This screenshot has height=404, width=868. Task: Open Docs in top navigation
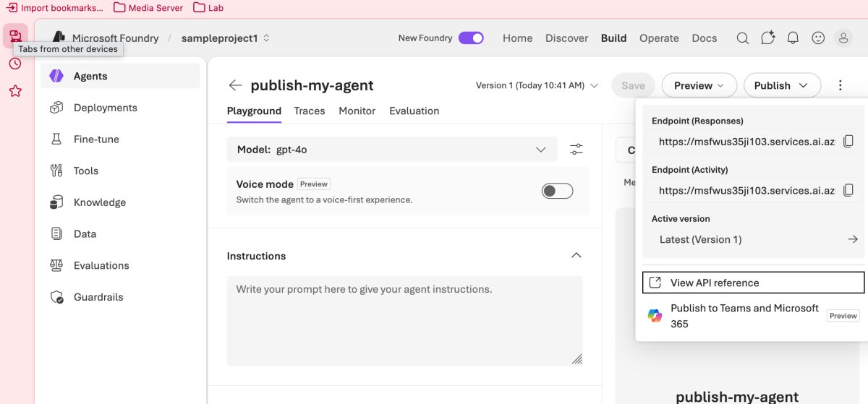705,38
